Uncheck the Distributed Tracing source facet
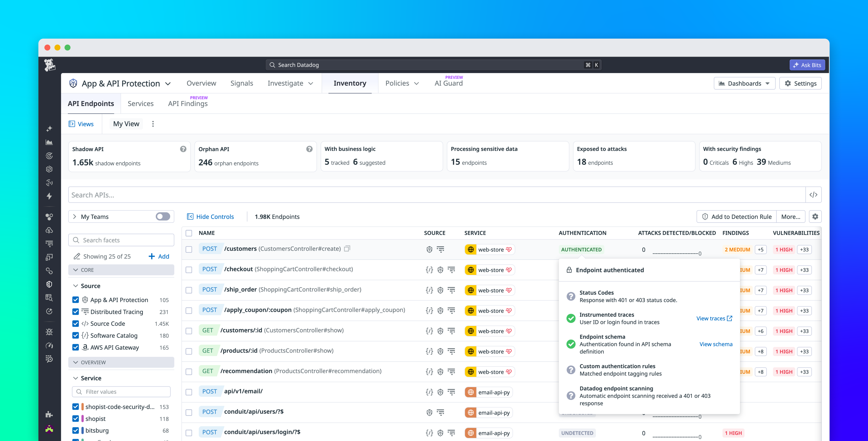The image size is (868, 441). 75,311
